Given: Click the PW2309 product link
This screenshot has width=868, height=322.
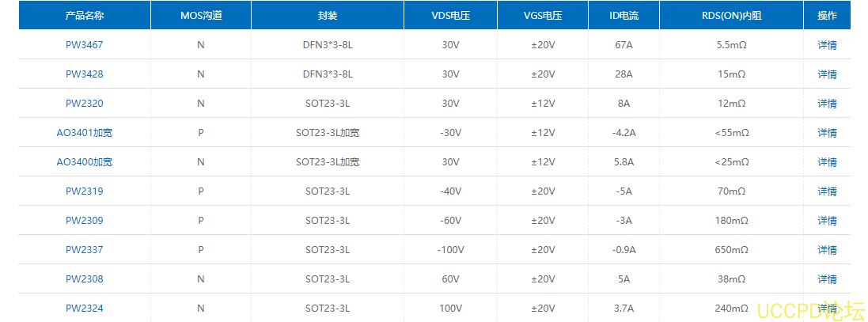Looking at the screenshot, I should pos(84,221).
